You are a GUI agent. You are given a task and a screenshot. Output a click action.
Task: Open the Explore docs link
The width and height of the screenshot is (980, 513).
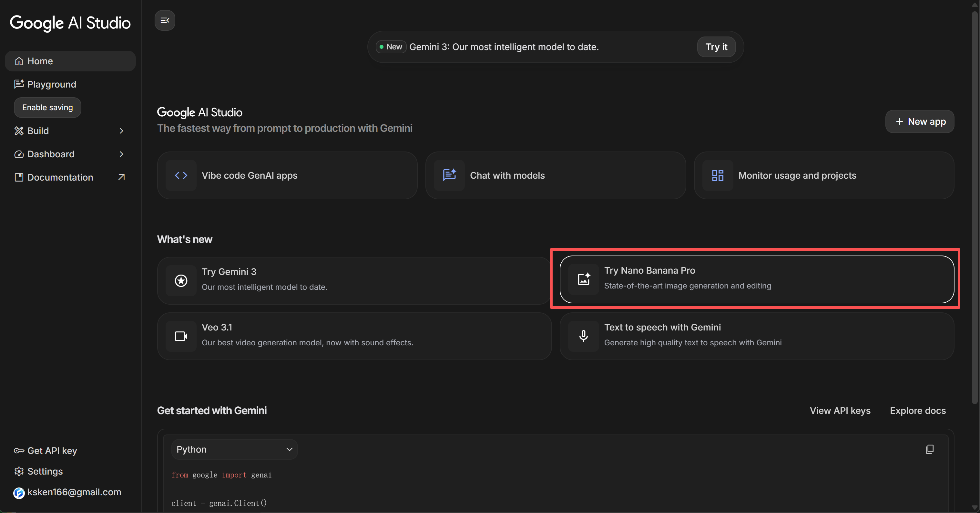pos(918,411)
